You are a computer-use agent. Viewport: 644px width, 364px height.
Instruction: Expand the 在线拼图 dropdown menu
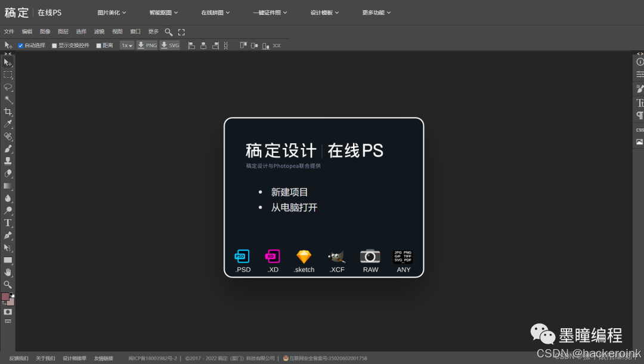[x=215, y=13]
